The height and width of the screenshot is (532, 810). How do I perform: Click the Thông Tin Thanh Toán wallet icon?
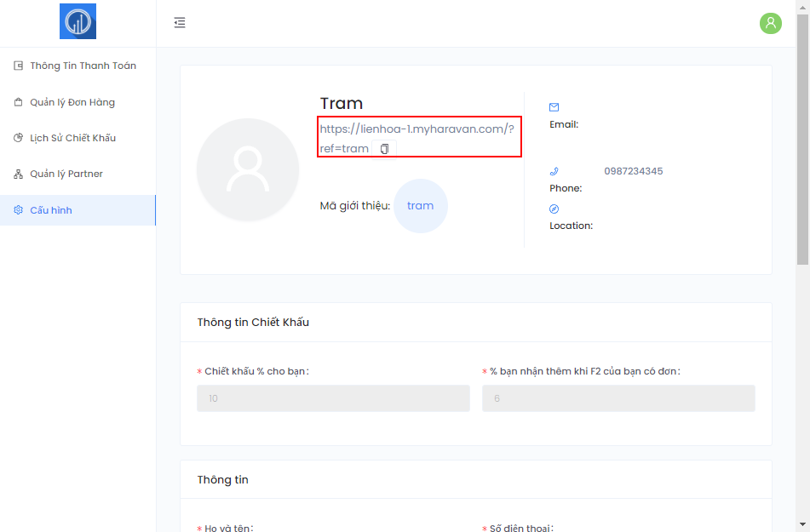pos(18,66)
